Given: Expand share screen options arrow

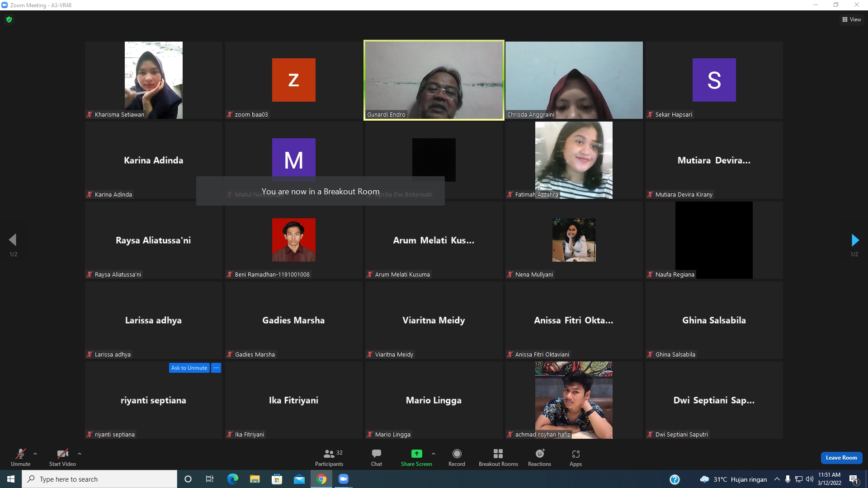Looking at the screenshot, I should 434,454.
